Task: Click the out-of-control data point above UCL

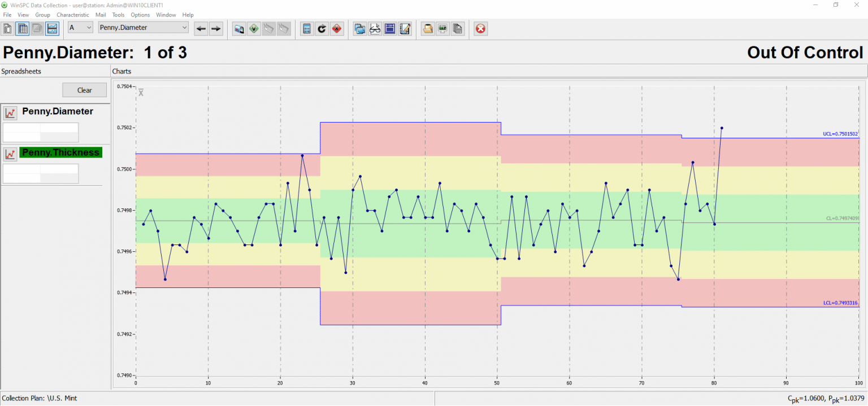Action: coord(722,128)
